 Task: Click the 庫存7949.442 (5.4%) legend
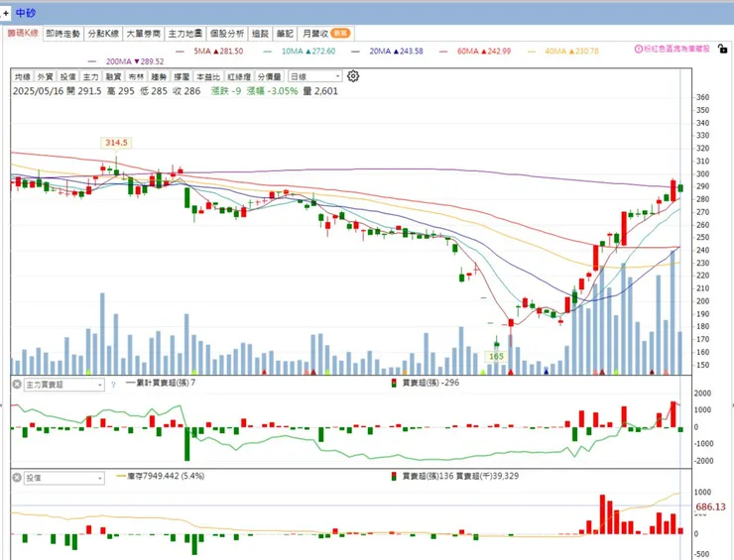click(x=160, y=477)
